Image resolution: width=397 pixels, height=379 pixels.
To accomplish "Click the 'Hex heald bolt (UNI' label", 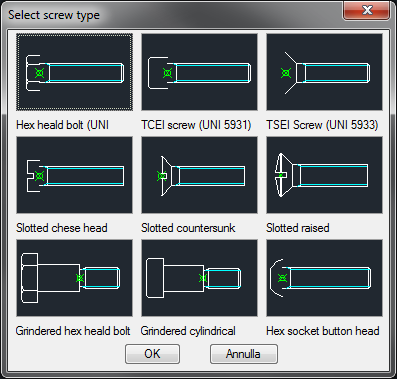I will point(62,125).
